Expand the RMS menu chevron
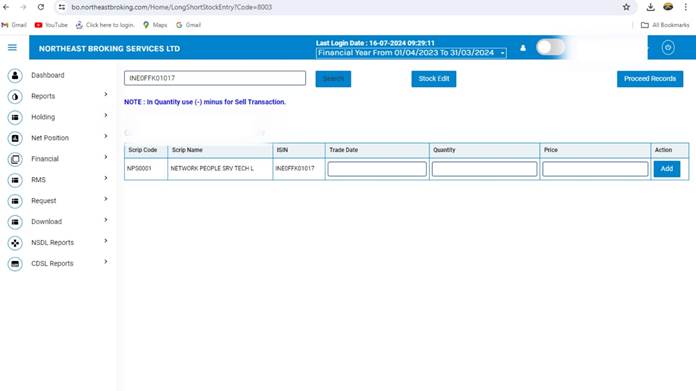This screenshot has height=391, width=696. click(x=106, y=178)
